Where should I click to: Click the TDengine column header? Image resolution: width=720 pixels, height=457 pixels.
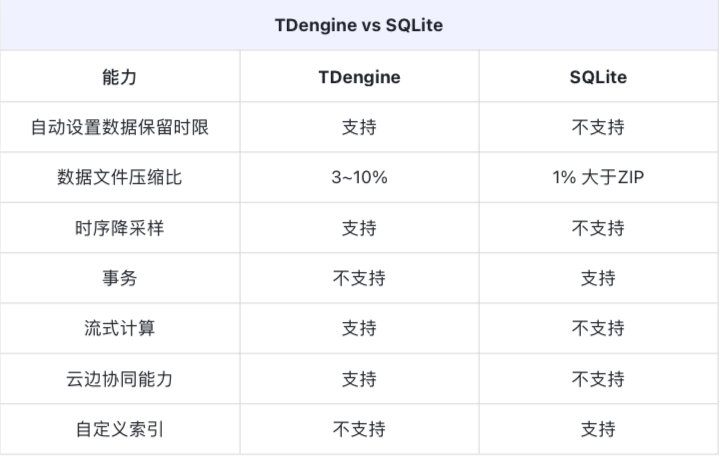pos(359,77)
